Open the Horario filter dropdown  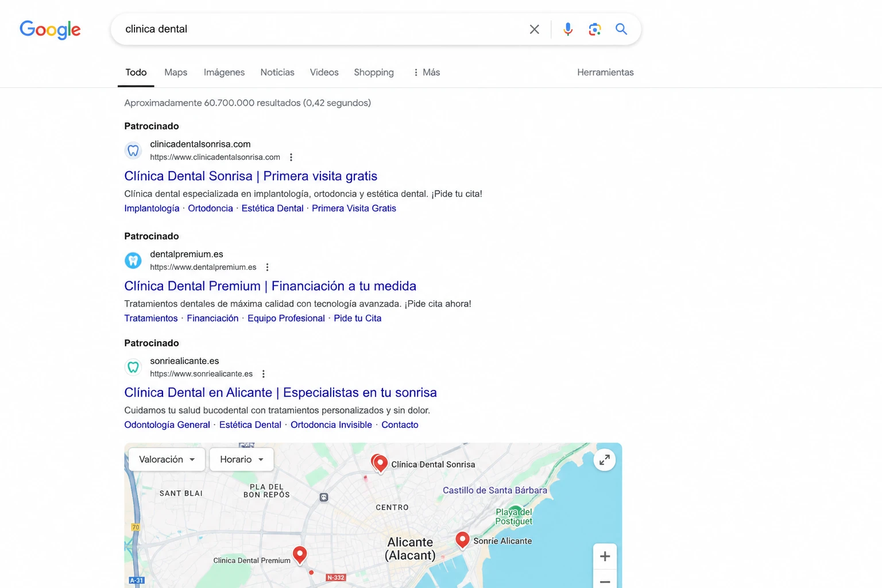(x=242, y=459)
